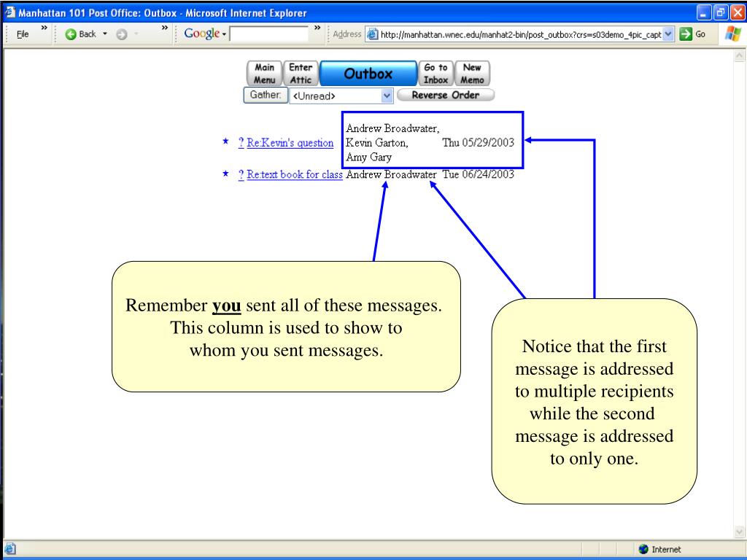Close the Internet Explorer window
Image resolution: width=747 pixels, height=560 pixels.
click(x=738, y=13)
